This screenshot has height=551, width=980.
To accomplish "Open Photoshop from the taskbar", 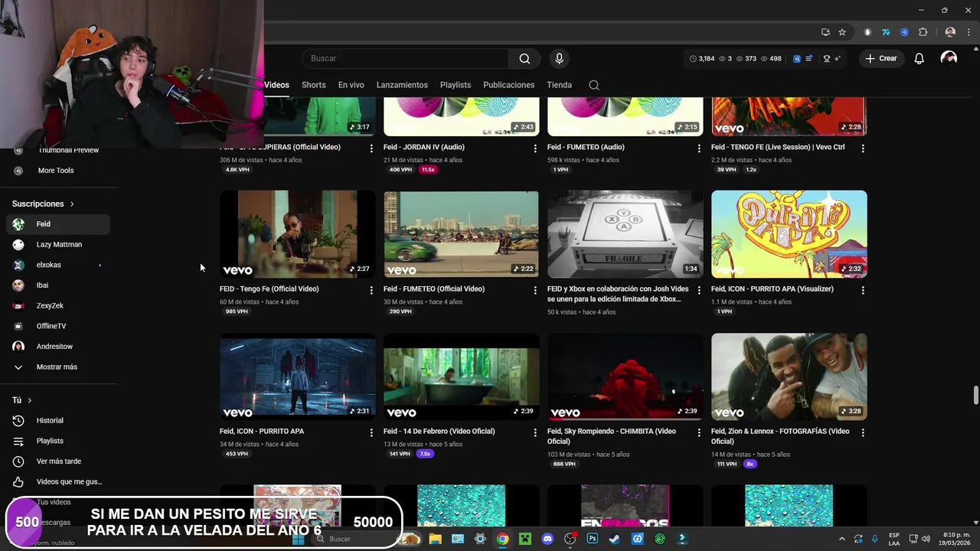I will coord(593,539).
